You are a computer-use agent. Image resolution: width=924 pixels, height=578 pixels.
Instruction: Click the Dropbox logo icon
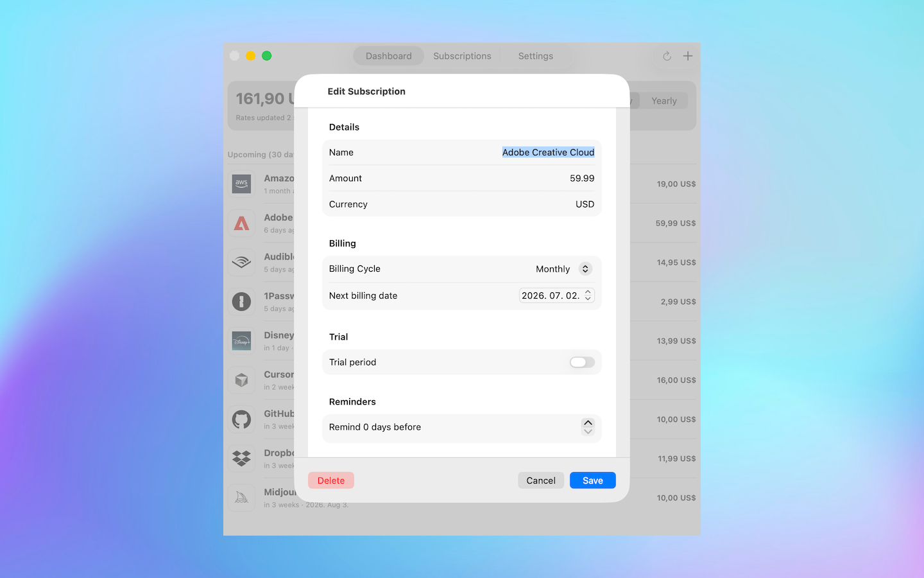point(241,459)
